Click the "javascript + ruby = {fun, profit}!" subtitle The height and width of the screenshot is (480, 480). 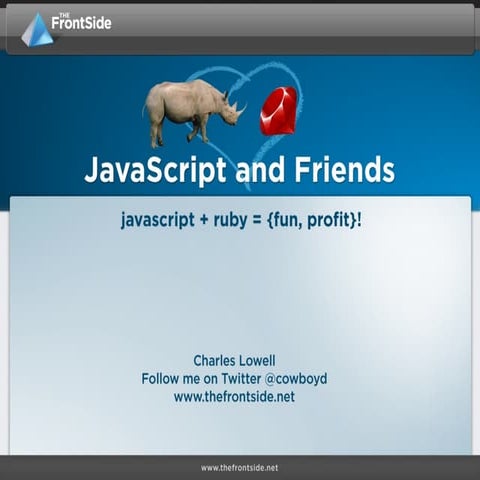(241, 220)
